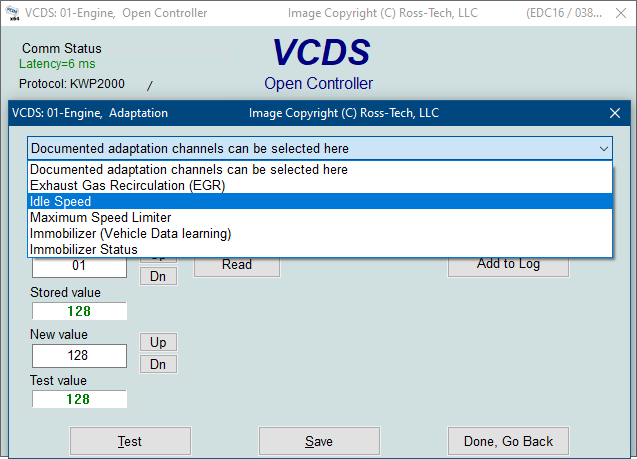637x459 pixels.
Task: Click the Protocol: KWP2000 text
Action: 72,84
